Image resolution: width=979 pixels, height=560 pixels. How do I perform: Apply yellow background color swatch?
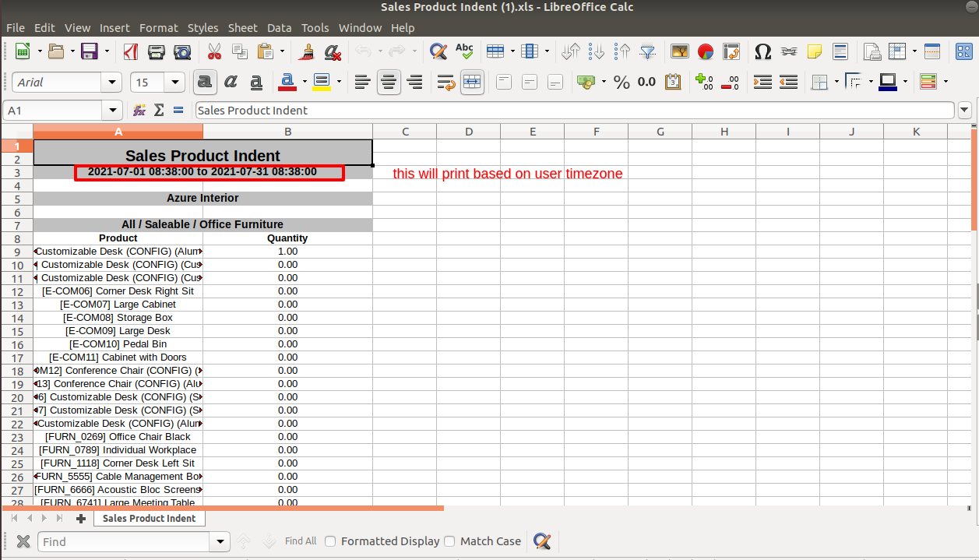pyautogui.click(x=322, y=82)
